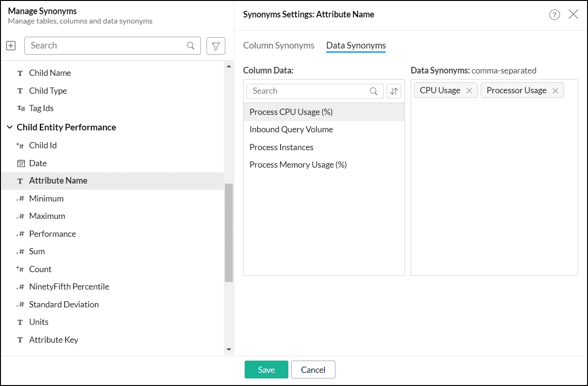
Task: Select the Data Synonyms tab
Action: tap(356, 46)
